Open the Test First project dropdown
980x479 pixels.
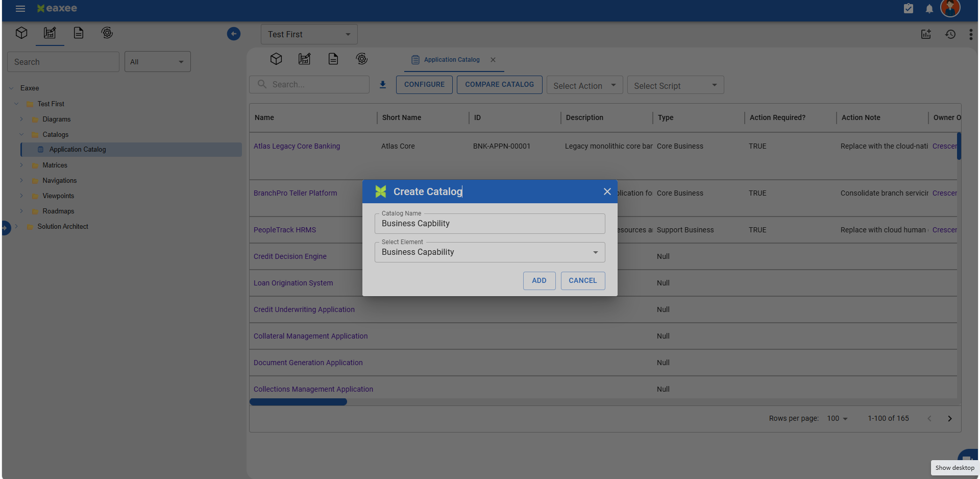[x=309, y=34]
